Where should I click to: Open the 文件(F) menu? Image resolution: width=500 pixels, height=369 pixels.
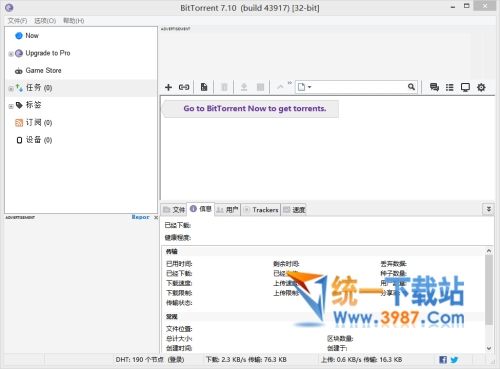click(17, 21)
